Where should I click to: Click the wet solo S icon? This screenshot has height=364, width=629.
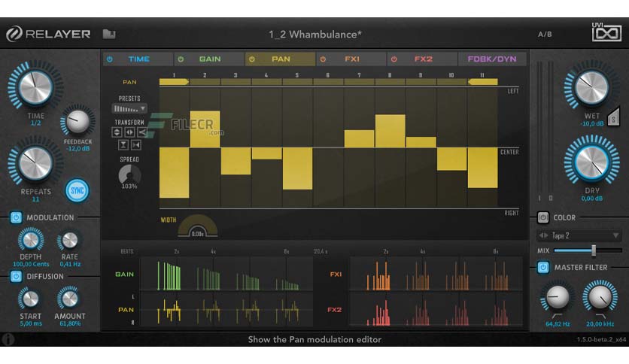(613, 117)
